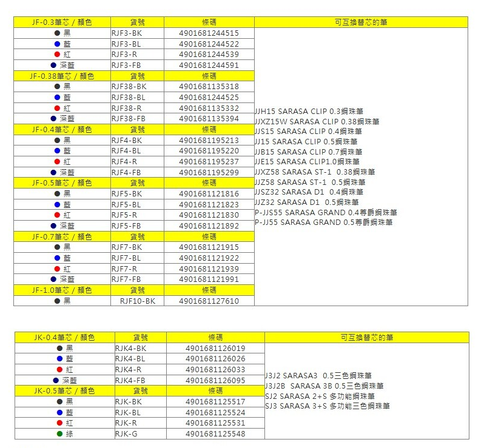Select barcode 4901681135394
Image resolution: width=487 pixels, height=448 pixels.
[209, 119]
